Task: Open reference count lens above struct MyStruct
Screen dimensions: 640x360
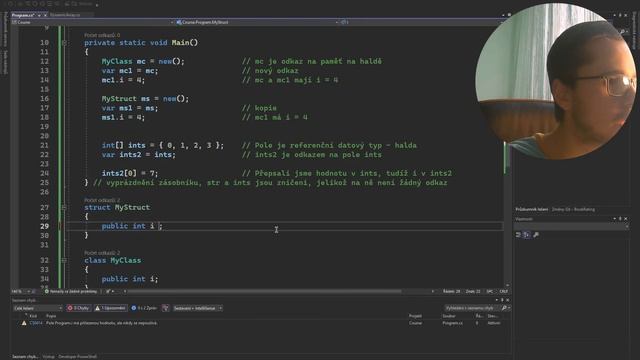Action: coord(102,200)
